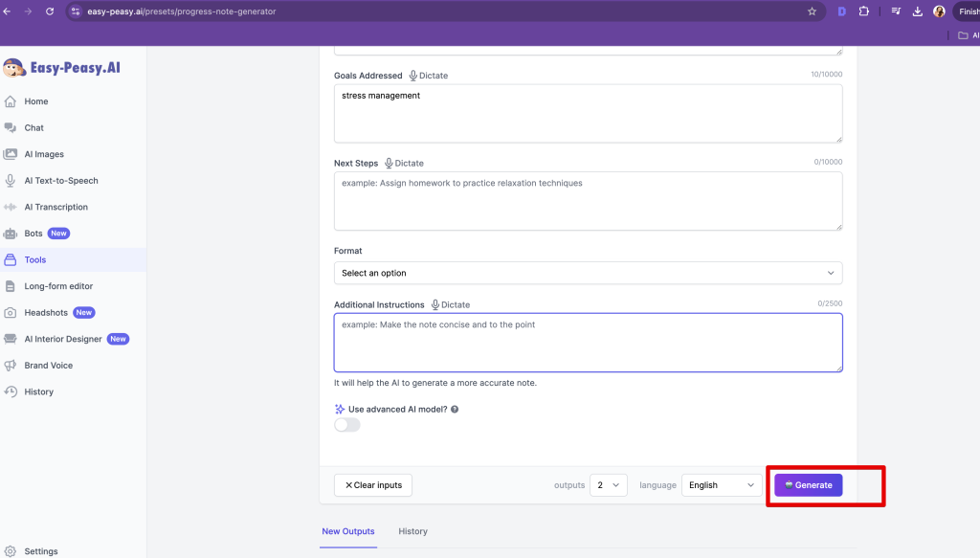
Task: Enable the advanced AI model toggle
Action: (x=347, y=425)
